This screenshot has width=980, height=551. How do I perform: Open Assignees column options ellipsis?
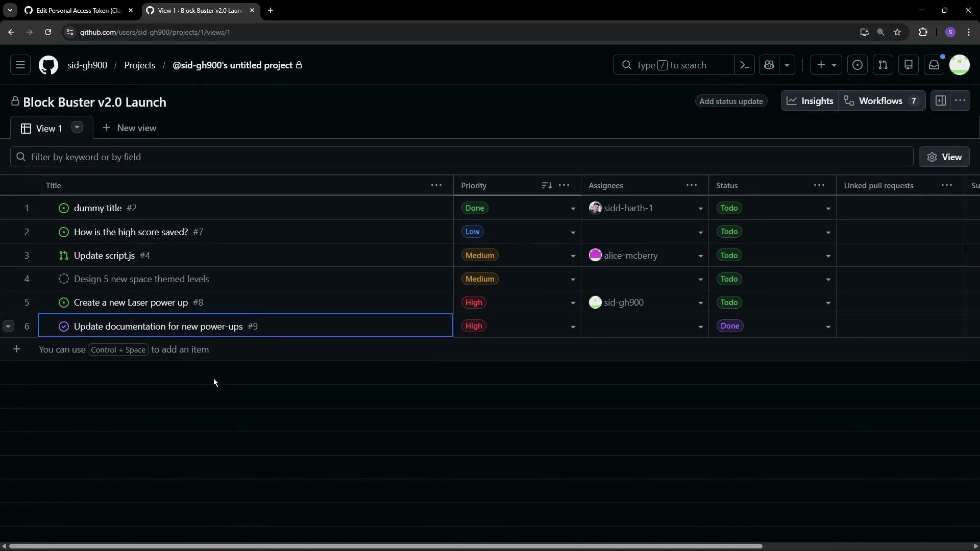pyautogui.click(x=692, y=185)
